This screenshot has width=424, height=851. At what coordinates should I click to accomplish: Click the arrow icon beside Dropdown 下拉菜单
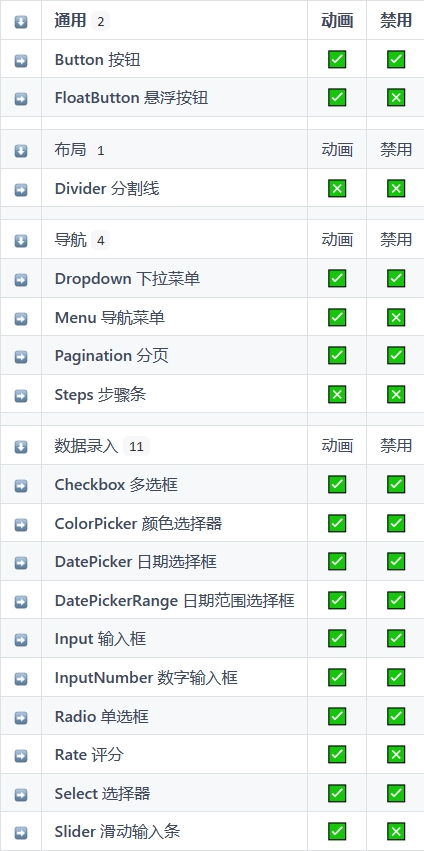[21, 280]
